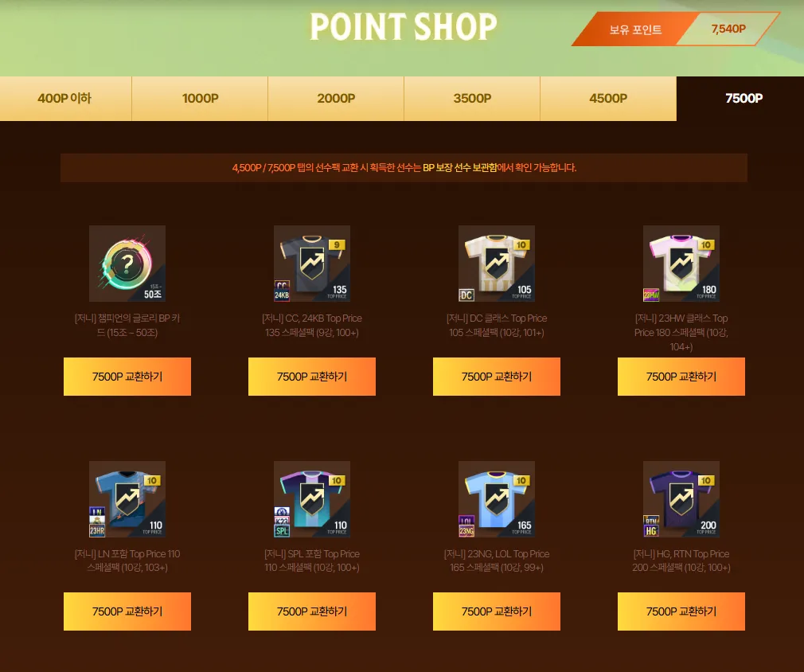Open the HG, RTN Top Price 200 pack icon
The image size is (804, 672).
click(x=681, y=499)
